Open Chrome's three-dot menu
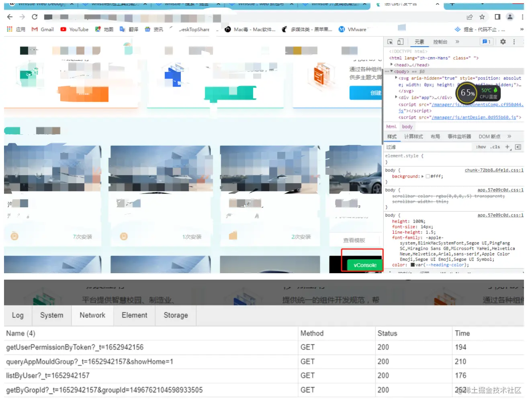 tap(522, 17)
